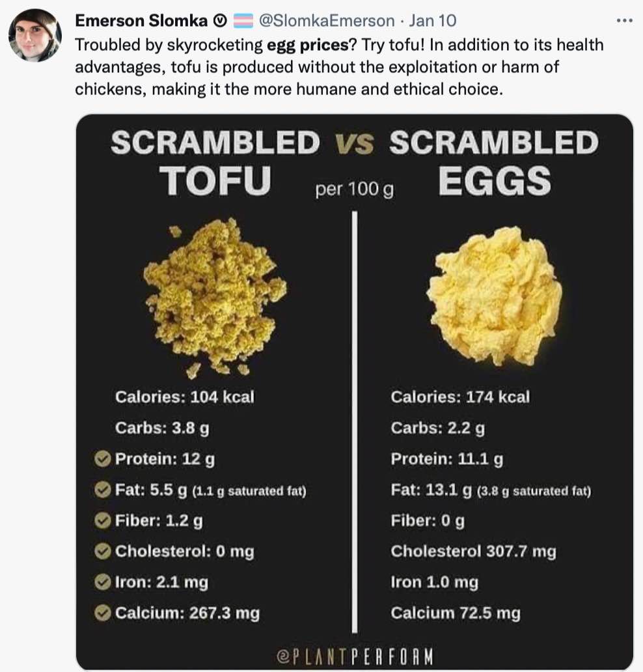Click the SCRAMBLED TOFU heading in infographic
Image resolution: width=643 pixels, height=672 pixels.
[215, 161]
